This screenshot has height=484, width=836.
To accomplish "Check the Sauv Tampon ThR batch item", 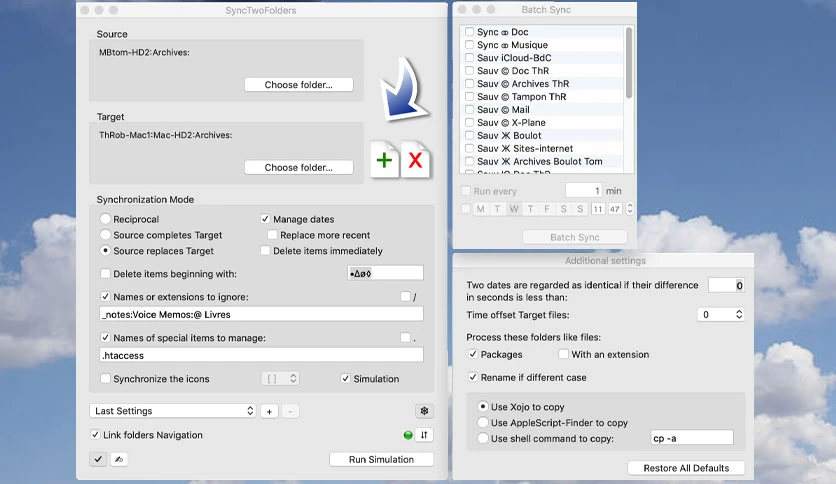I will (469, 96).
